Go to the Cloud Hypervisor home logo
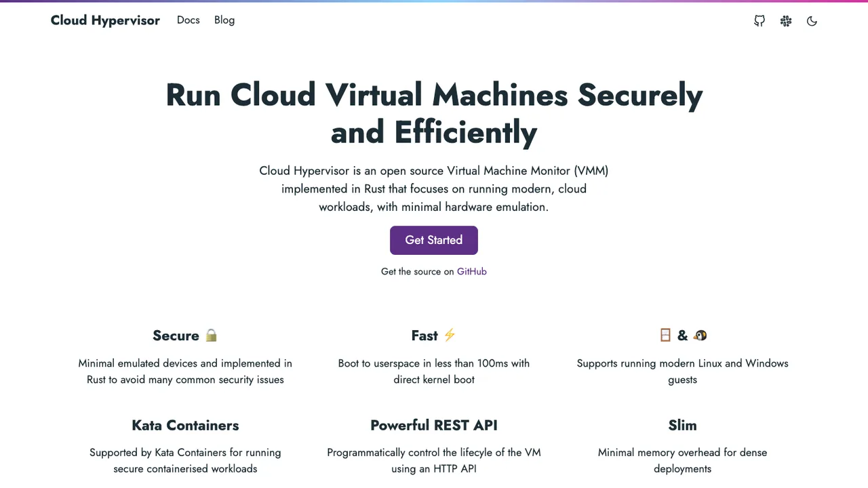868x488 pixels. [105, 20]
